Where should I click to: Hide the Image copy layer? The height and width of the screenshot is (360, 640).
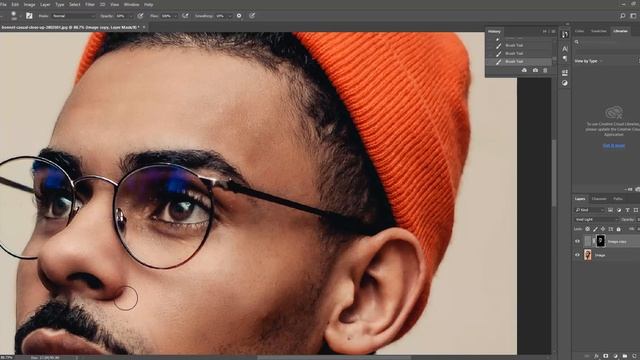pos(577,242)
